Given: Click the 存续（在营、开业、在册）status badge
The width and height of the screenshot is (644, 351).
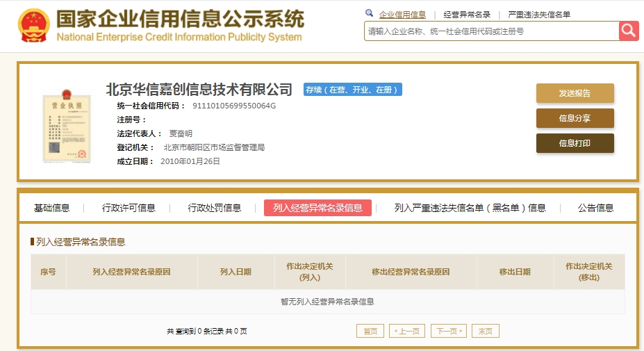Looking at the screenshot, I should click(x=353, y=90).
